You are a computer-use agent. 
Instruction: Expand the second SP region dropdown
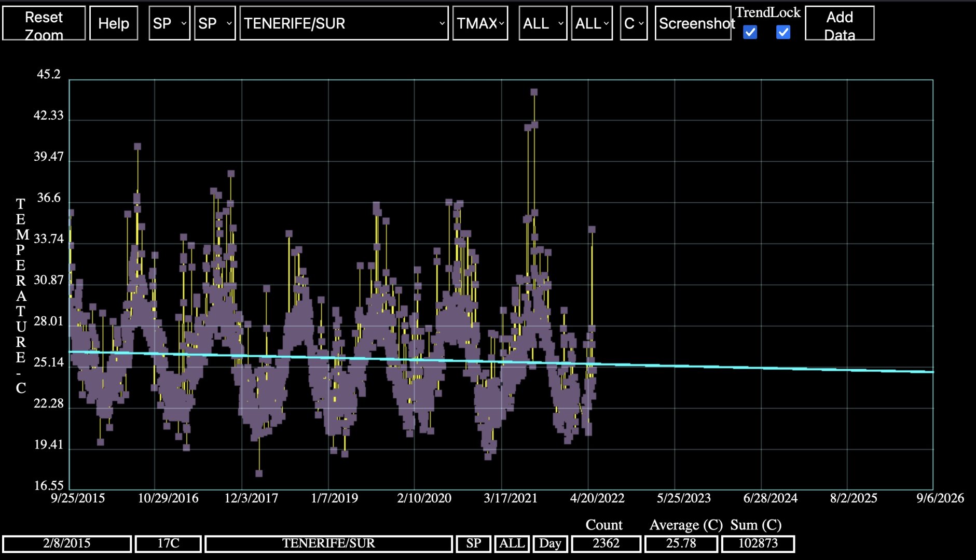click(x=214, y=23)
